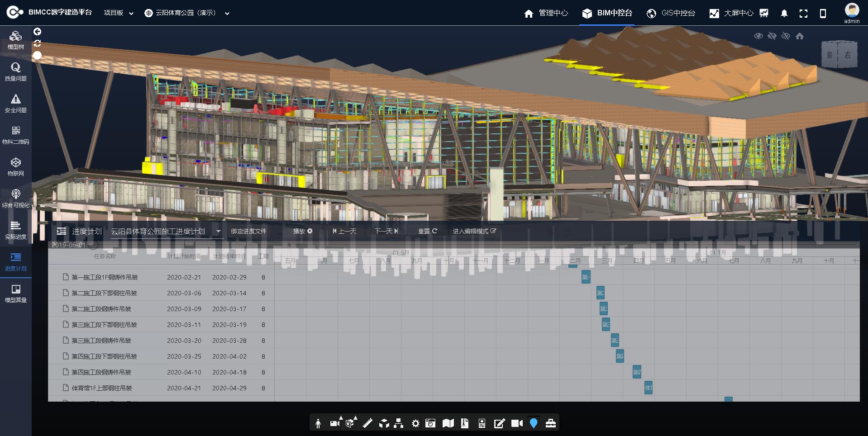
Task: Activate first-person walk mode icon
Action: pos(318,423)
